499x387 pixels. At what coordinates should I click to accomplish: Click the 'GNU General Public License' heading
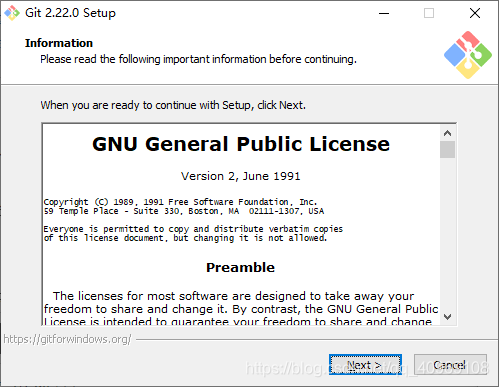click(241, 144)
